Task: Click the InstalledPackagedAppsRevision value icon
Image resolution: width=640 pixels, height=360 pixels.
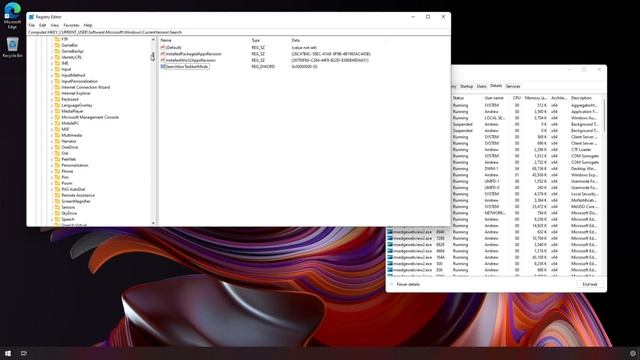Action: coord(163,54)
